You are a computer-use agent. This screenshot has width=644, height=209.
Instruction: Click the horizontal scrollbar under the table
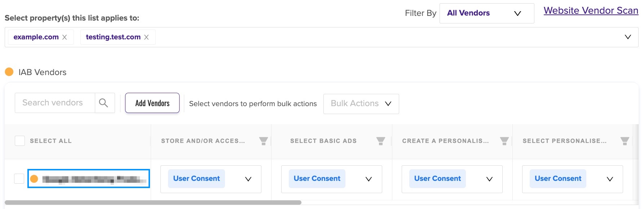[153, 203]
